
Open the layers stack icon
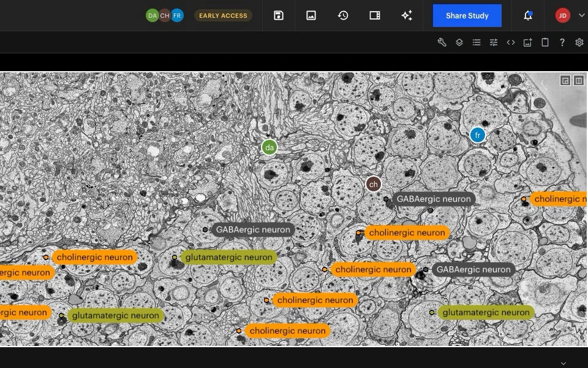click(459, 42)
